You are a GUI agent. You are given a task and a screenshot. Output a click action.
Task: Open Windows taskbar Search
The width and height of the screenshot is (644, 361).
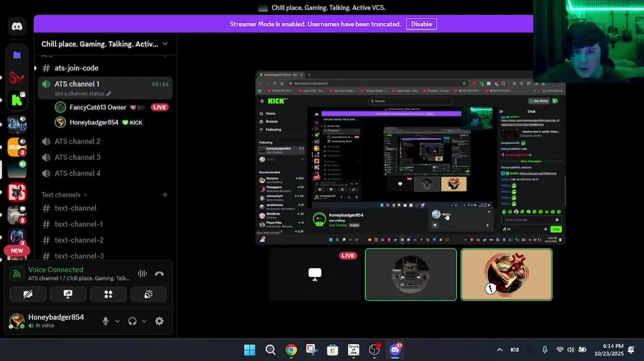click(270, 350)
